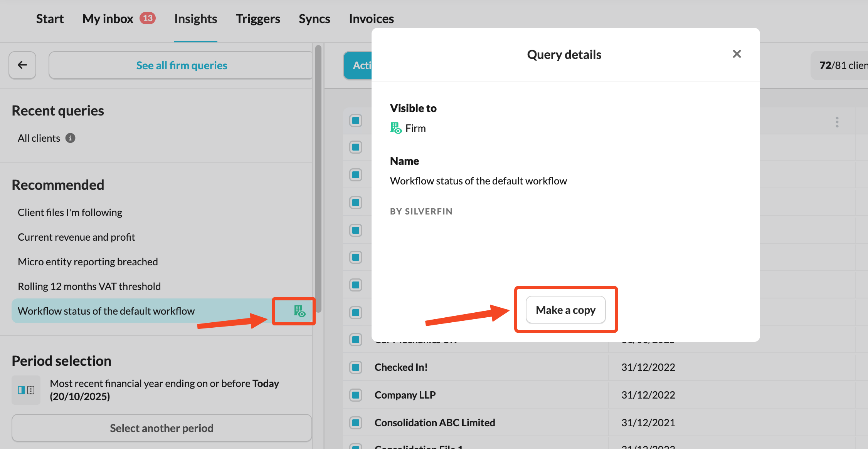This screenshot has width=868, height=449.
Task: Click the period selection calendar icon
Action: tap(26, 390)
